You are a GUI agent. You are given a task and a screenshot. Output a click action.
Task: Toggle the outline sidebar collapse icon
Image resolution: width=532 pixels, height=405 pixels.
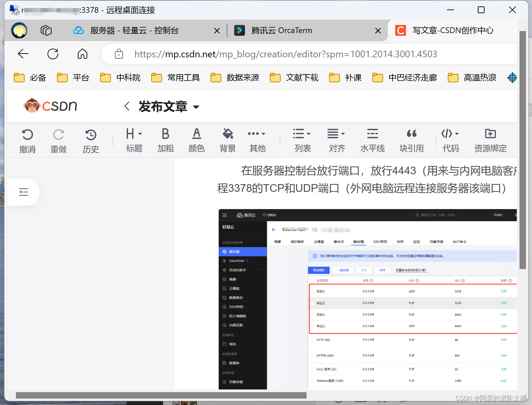24,192
